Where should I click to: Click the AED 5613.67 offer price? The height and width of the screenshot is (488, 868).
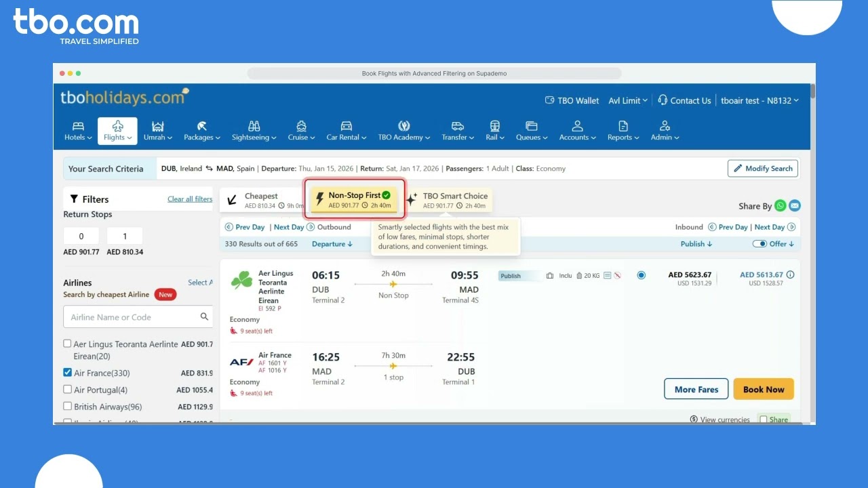(762, 274)
